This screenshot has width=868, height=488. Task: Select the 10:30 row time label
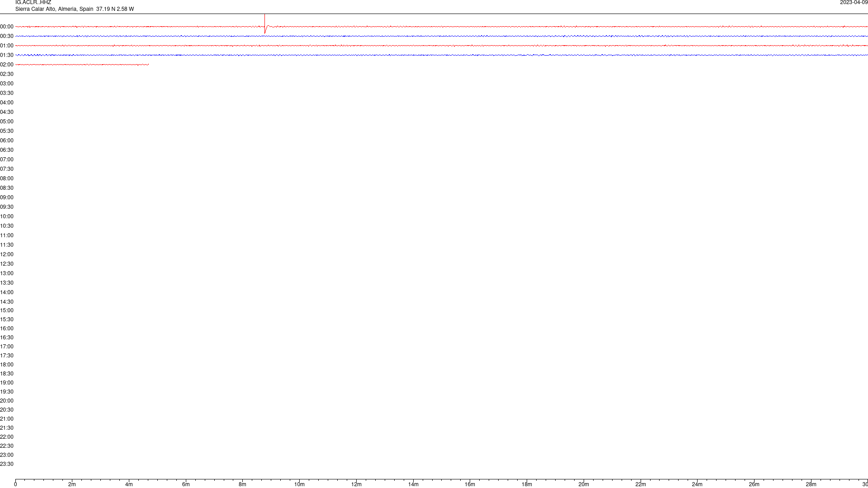tap(7, 226)
